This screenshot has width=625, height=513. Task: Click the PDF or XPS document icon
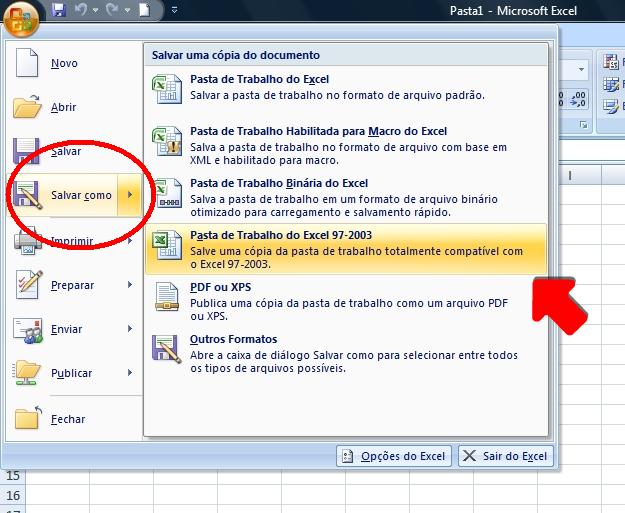167,296
